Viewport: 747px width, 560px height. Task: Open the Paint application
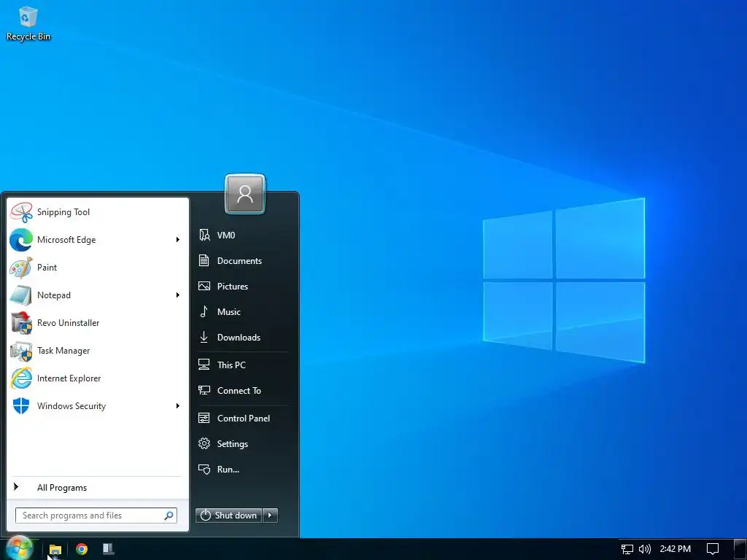tap(98, 267)
